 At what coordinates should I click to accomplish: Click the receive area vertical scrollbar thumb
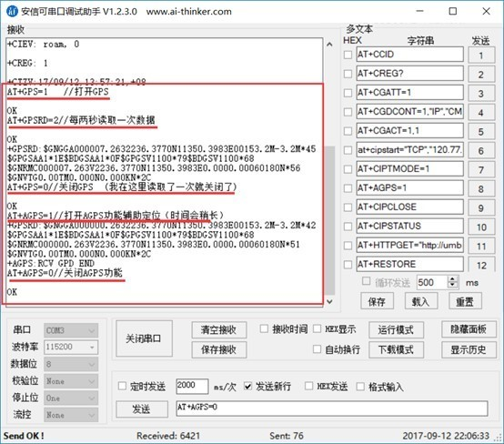pyautogui.click(x=330, y=220)
